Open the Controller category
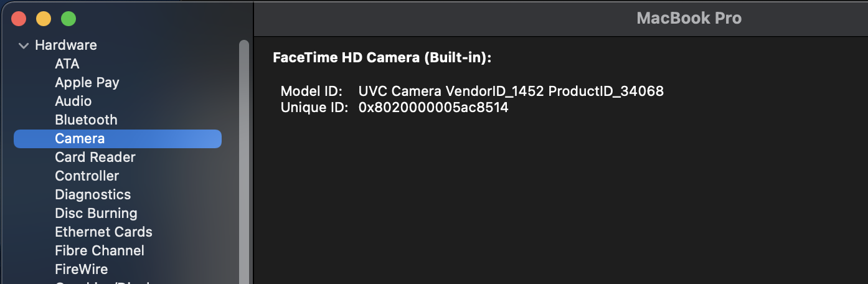 pos(87,176)
